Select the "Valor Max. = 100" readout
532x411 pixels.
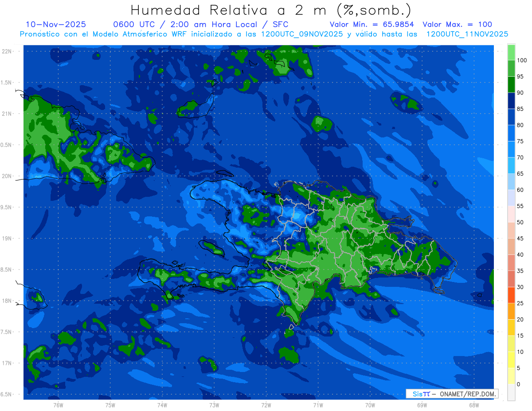(458, 24)
